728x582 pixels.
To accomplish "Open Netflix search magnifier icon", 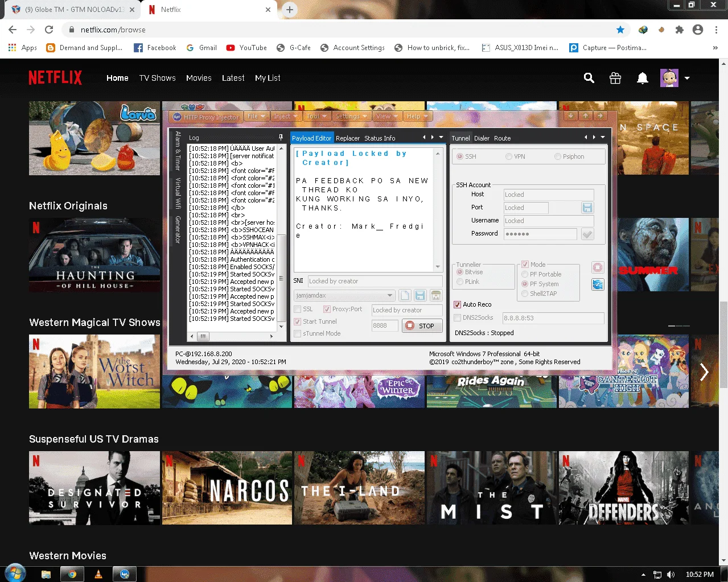I will [x=589, y=78].
